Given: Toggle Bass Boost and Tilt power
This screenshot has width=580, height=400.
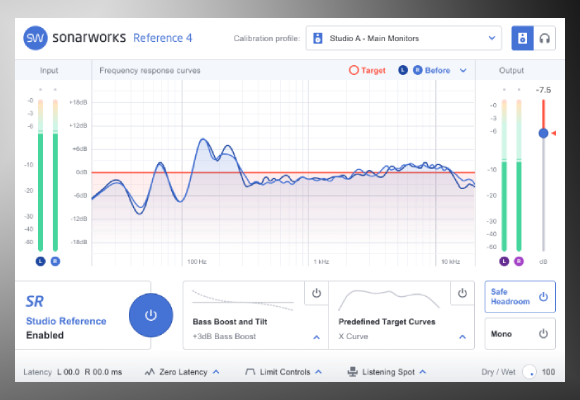Looking at the screenshot, I should 316,293.
